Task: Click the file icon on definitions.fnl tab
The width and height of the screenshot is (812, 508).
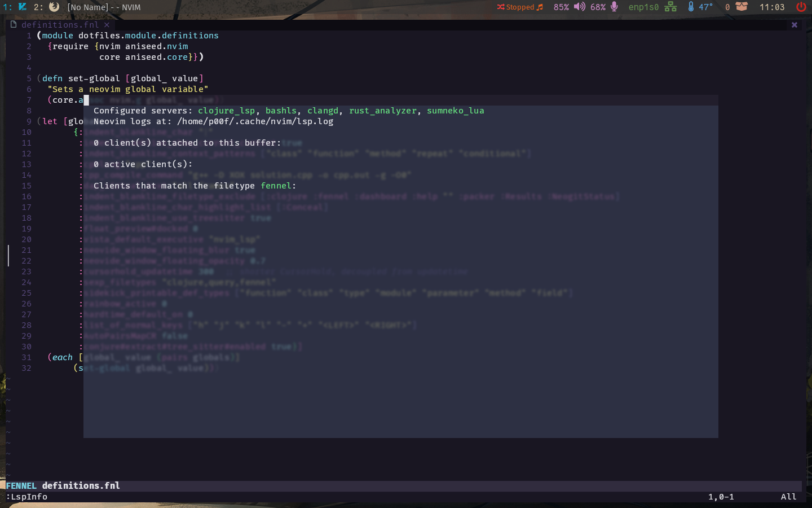Action: click(x=14, y=24)
